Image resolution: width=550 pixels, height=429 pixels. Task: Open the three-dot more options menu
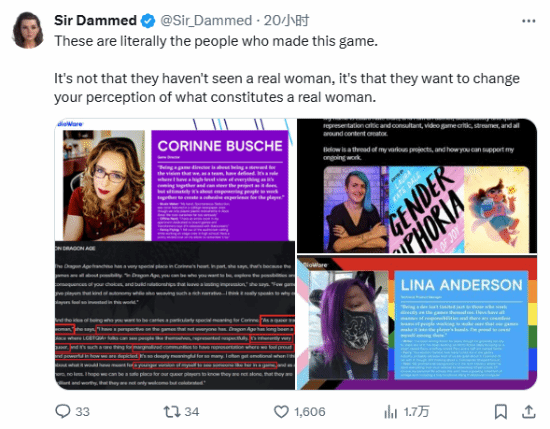click(x=529, y=21)
